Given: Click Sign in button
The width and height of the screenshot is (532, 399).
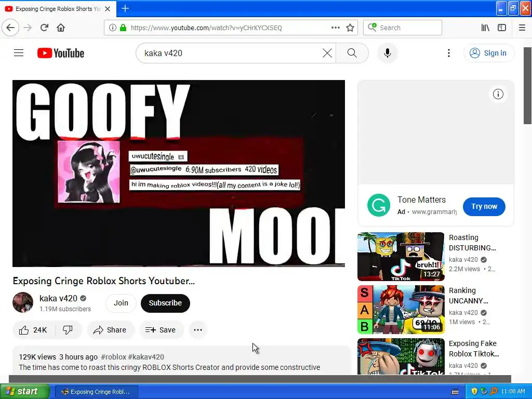Looking at the screenshot, I should tap(488, 53).
